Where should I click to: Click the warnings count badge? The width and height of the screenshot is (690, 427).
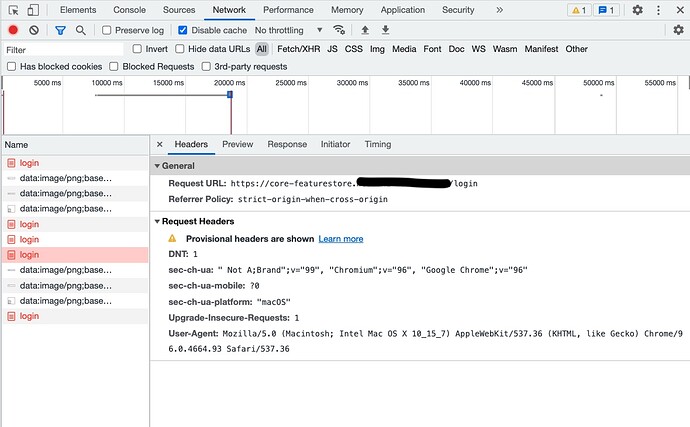coord(579,10)
